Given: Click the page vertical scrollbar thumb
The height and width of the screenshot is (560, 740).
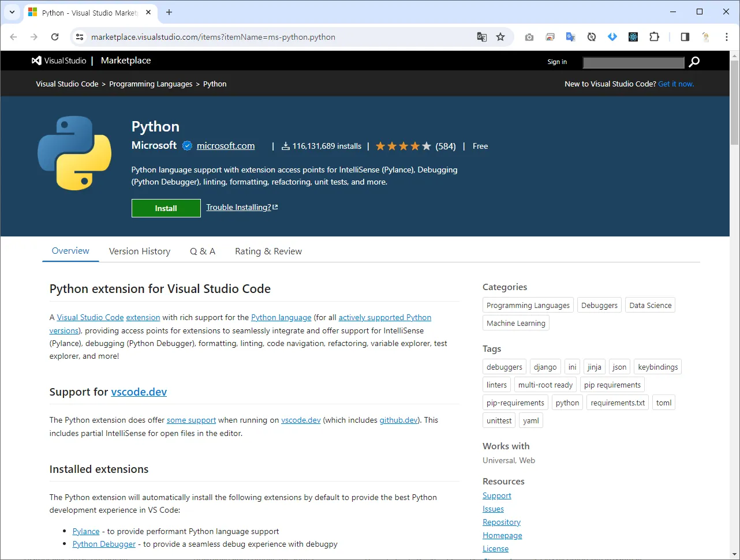Looking at the screenshot, I should (x=735, y=103).
